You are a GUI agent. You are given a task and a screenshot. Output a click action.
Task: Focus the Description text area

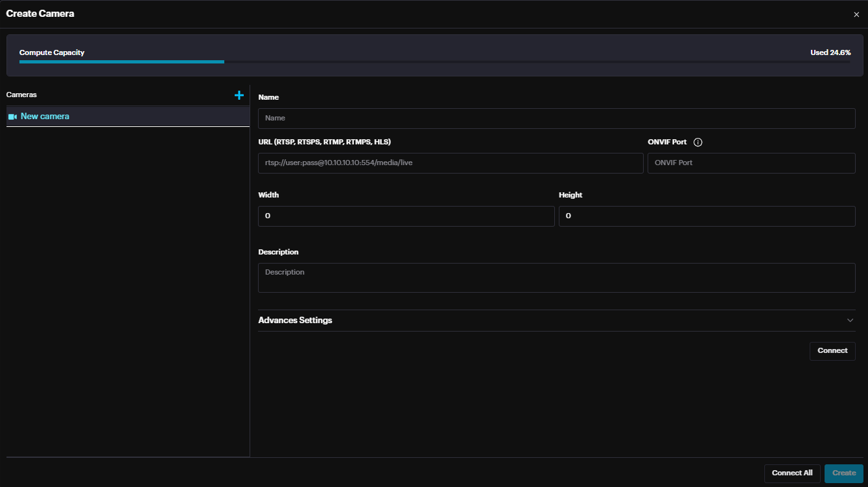pos(556,278)
